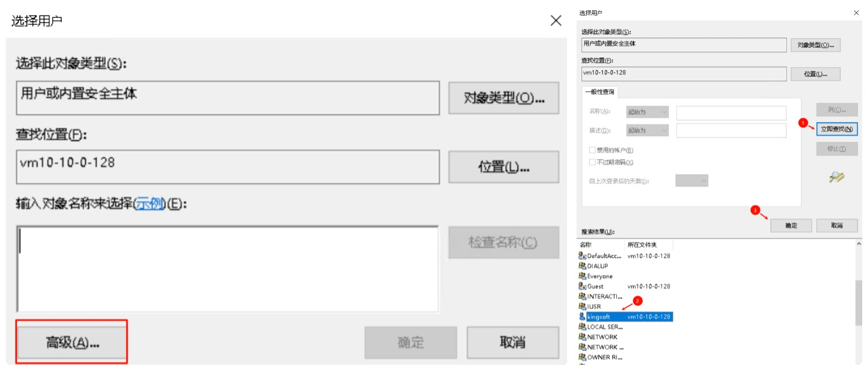Click the DefaultAcc... user icon in results

pyautogui.click(x=582, y=255)
